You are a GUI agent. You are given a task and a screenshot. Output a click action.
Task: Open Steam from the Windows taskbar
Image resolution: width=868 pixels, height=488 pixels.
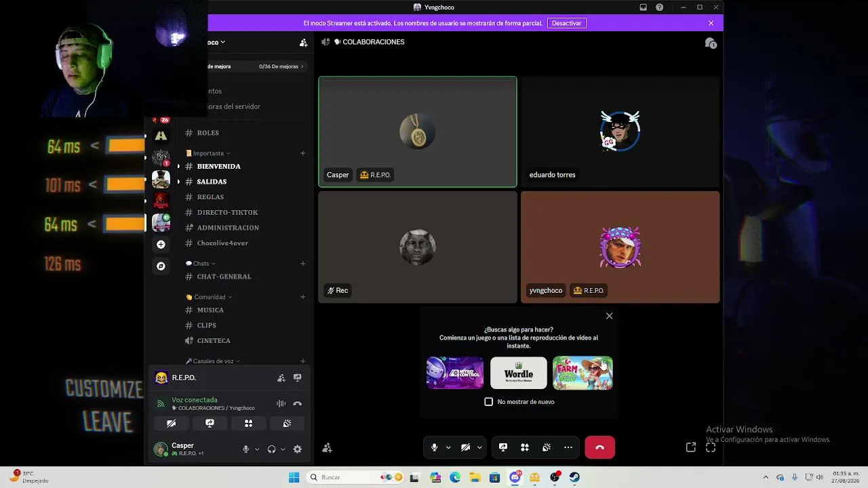(574, 477)
